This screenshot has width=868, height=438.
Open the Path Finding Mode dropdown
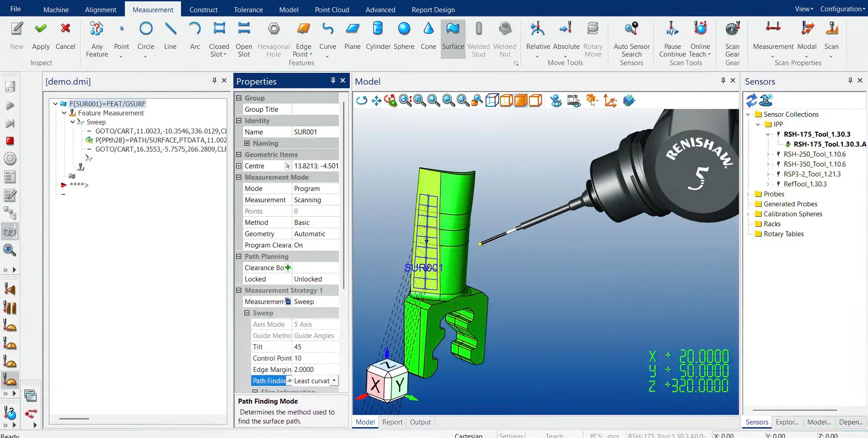pos(334,381)
